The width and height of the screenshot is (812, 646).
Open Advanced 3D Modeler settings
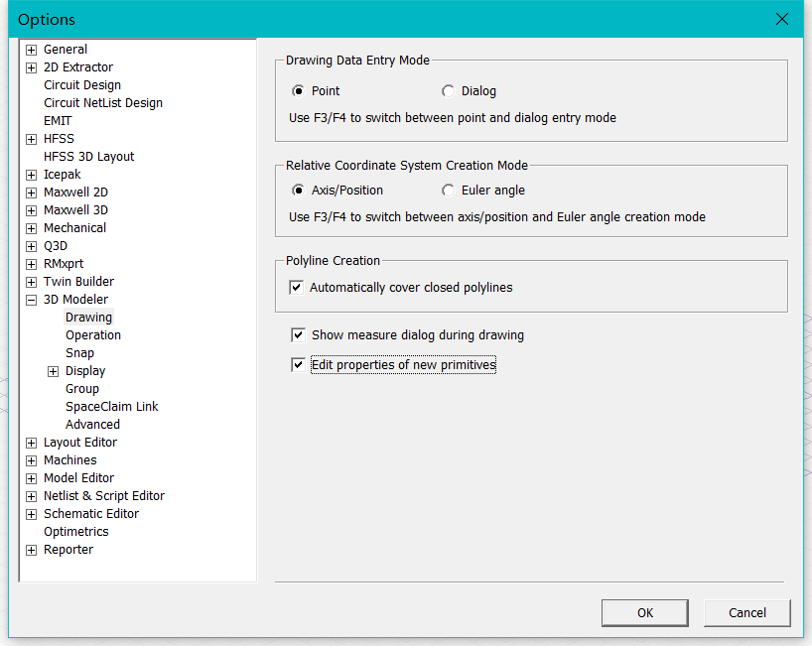pos(92,425)
